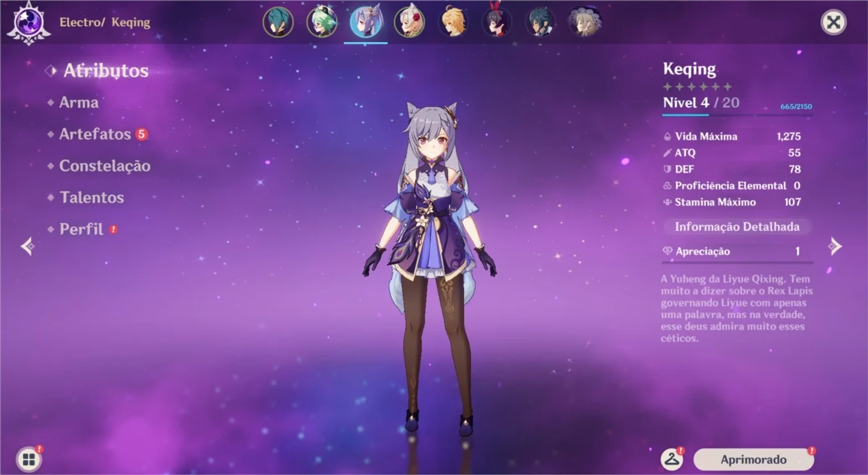
Task: Open the grid menu icon
Action: pyautogui.click(x=29, y=459)
